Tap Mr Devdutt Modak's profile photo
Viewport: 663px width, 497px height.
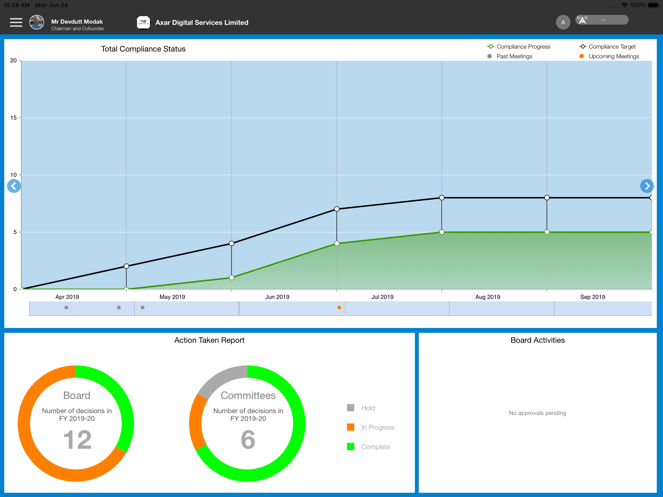(37, 22)
